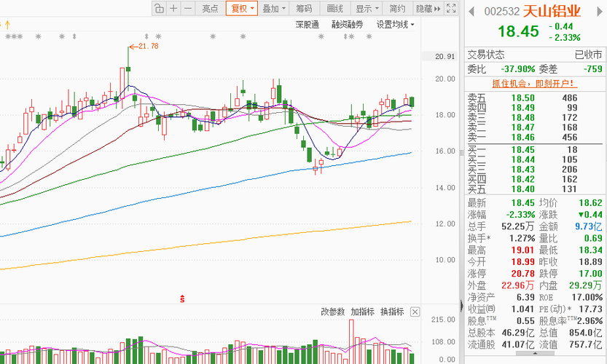
Task: Open the 抓住机会,即刻开户 link
Action: tap(535, 84)
